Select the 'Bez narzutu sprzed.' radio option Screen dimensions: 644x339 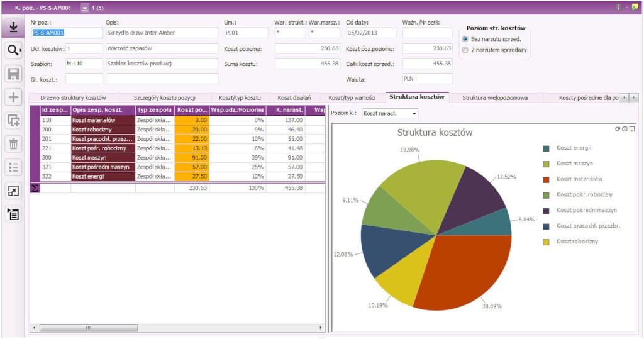(x=465, y=39)
